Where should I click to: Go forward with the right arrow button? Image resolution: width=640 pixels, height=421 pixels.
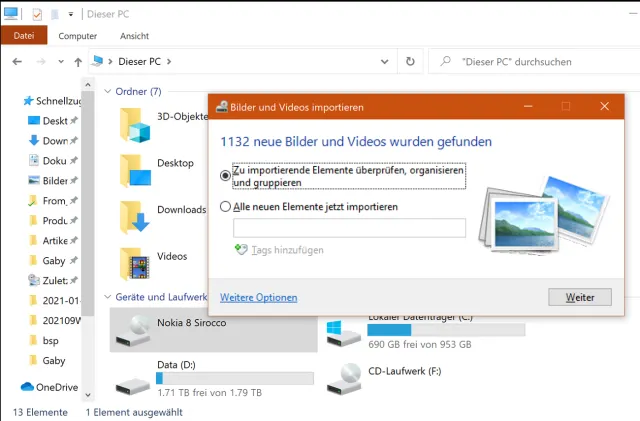tap(41, 62)
